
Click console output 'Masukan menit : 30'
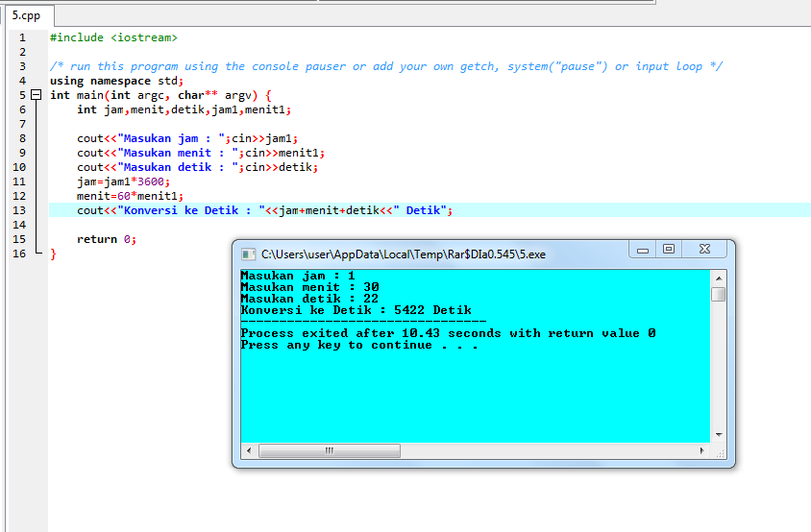click(309, 287)
